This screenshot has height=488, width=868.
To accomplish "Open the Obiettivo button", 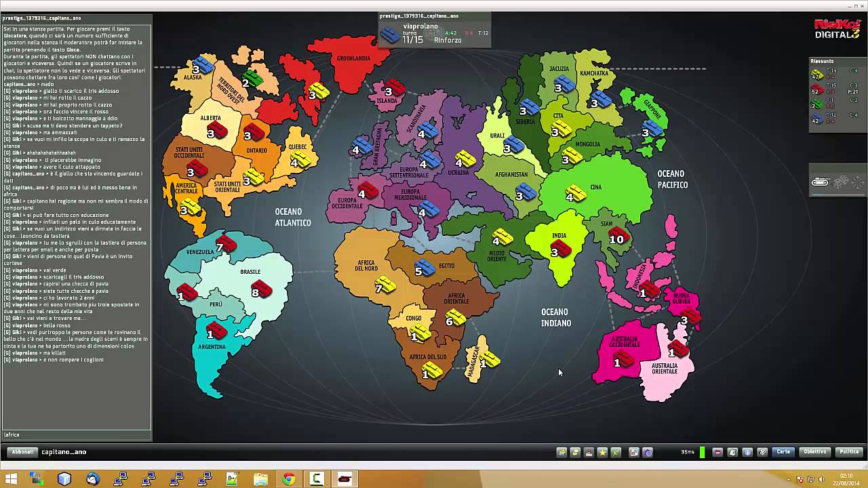I will [815, 452].
